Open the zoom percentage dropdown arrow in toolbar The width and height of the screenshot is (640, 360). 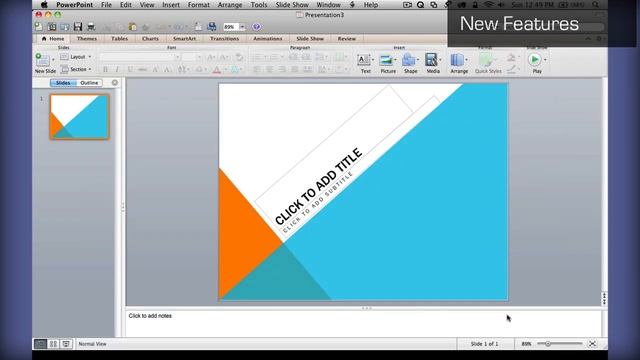pos(242,27)
